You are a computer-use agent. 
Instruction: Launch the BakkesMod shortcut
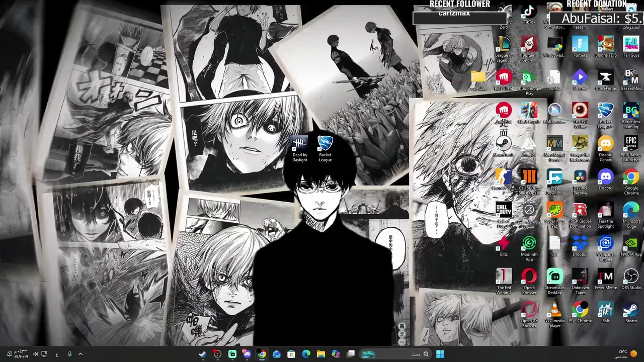click(631, 79)
